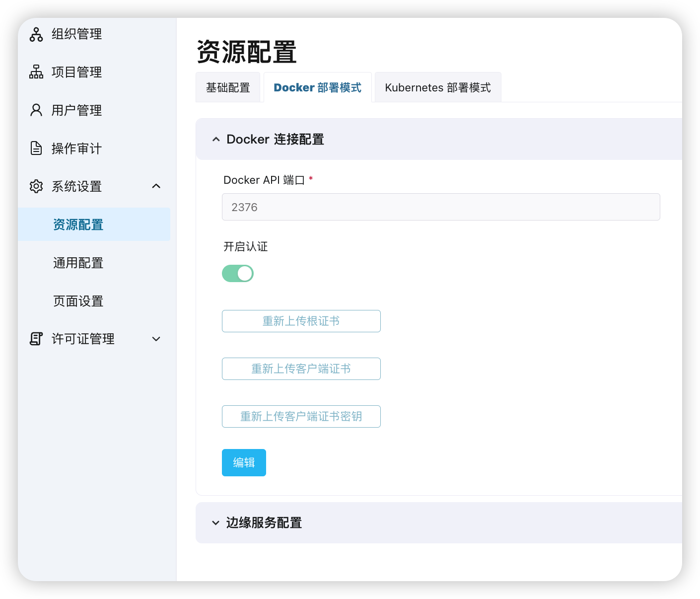Collapse the Docker 连接配置 section
Viewport: 700px width, 599px height.
[216, 140]
